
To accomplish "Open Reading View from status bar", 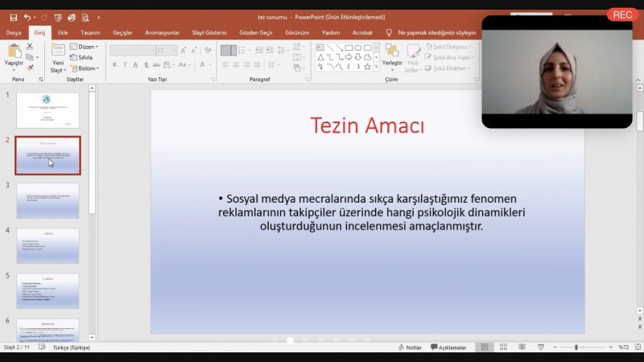I will tap(521, 348).
